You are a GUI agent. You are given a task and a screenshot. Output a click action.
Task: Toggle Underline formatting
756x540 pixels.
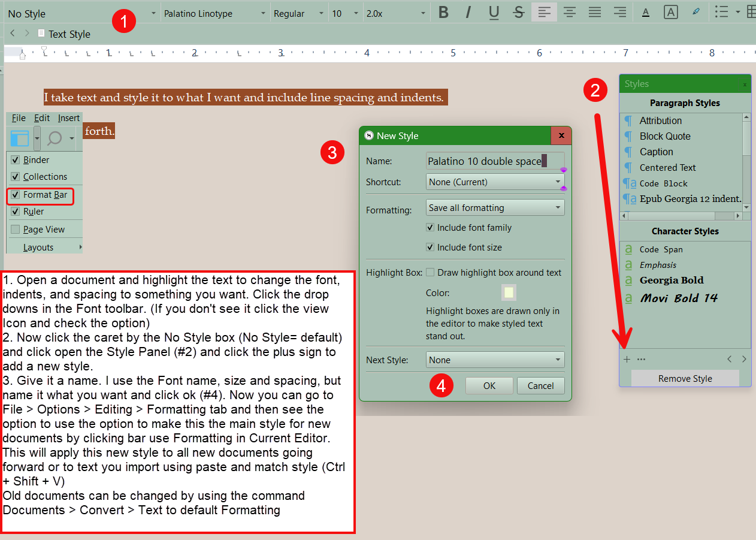tap(494, 13)
